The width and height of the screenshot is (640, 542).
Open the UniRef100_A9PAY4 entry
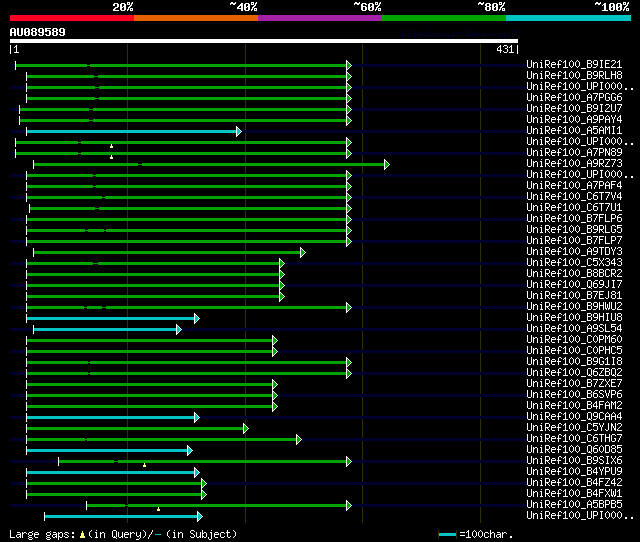pos(574,120)
